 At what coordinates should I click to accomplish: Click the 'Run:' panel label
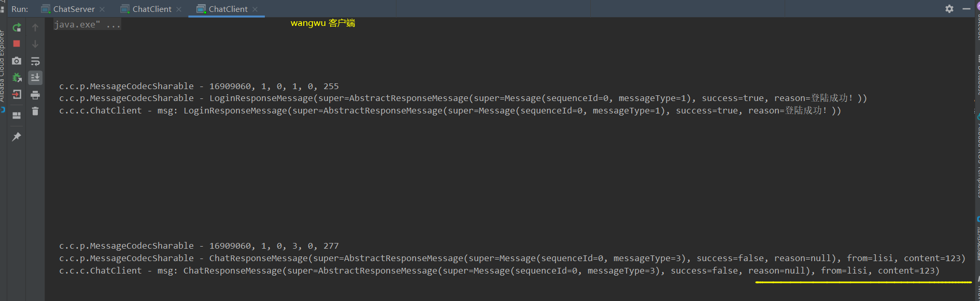(20, 9)
